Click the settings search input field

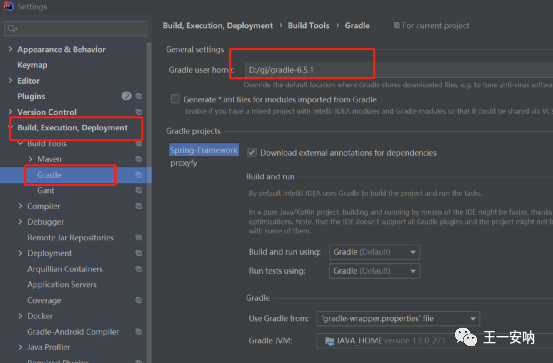75,29
